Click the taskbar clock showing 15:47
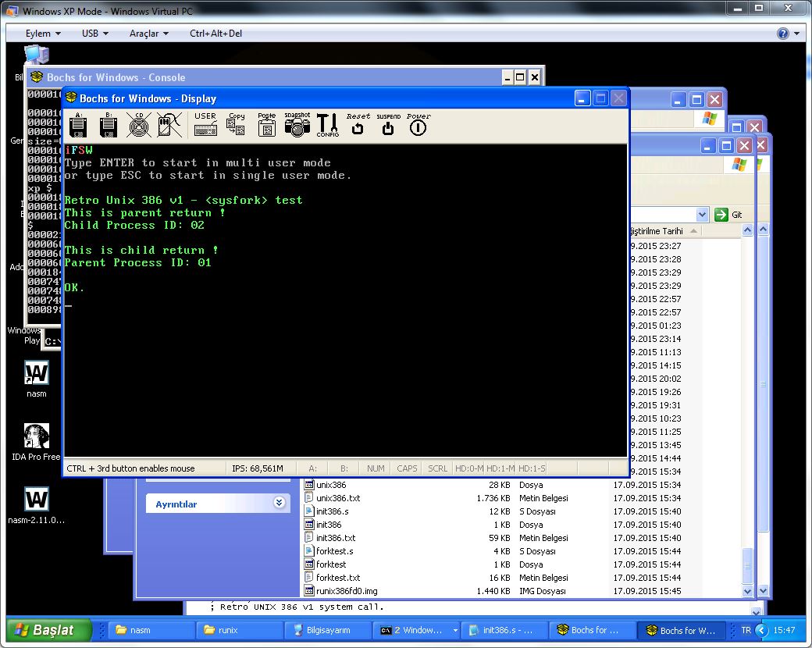Viewport: 812px width, 648px height. click(x=784, y=630)
